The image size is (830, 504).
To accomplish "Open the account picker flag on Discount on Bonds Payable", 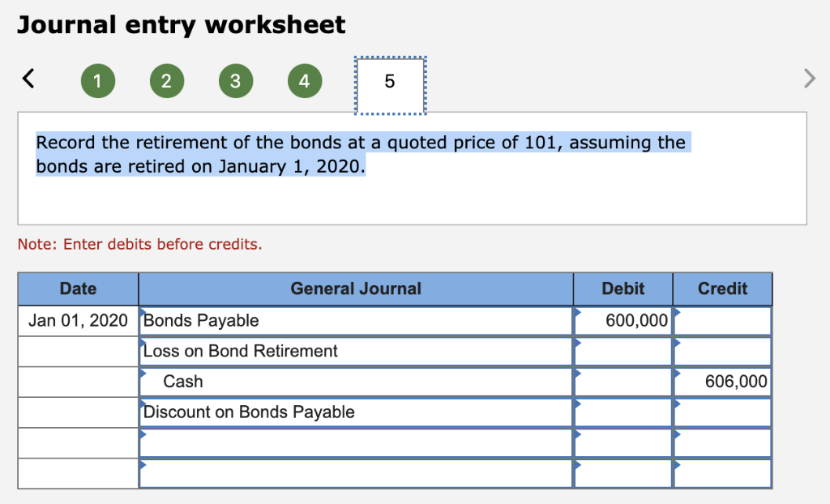I will click(144, 405).
